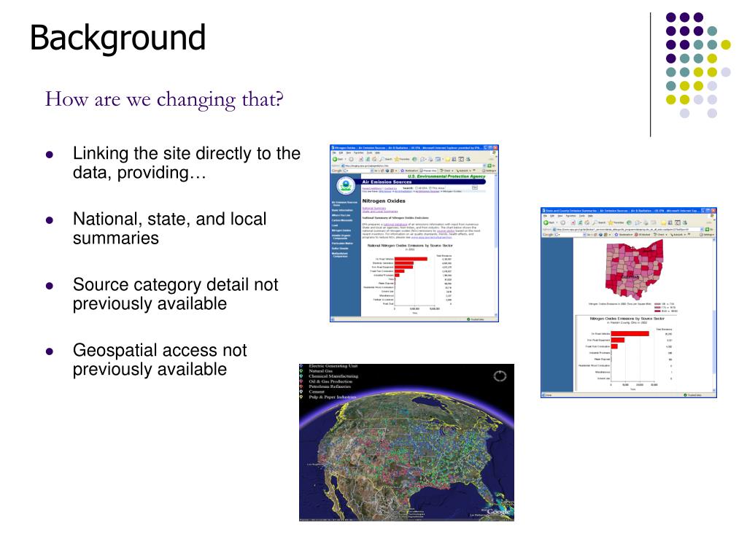The height and width of the screenshot is (560, 747).
Task: Click the 'Background' slide title
Action: pos(117,38)
